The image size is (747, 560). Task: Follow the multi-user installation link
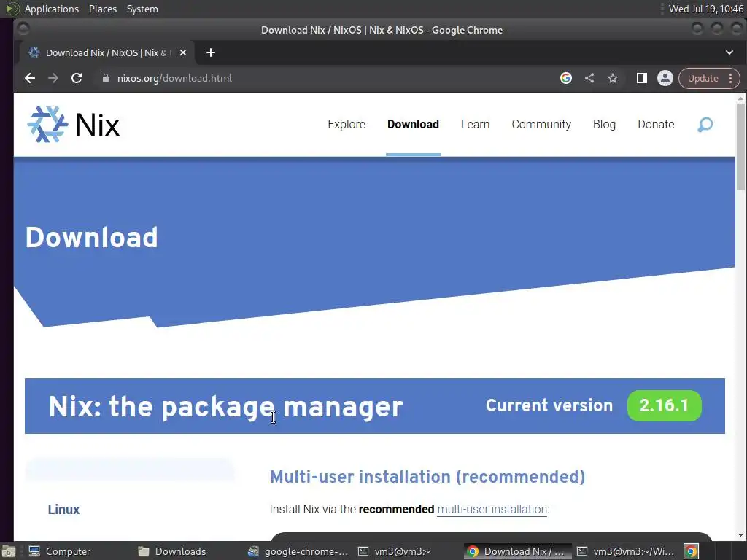[x=492, y=510]
